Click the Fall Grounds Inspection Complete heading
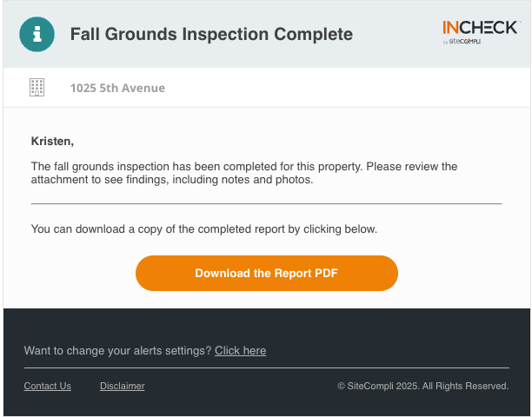Screen dimensions: 532x417 [x=211, y=34]
